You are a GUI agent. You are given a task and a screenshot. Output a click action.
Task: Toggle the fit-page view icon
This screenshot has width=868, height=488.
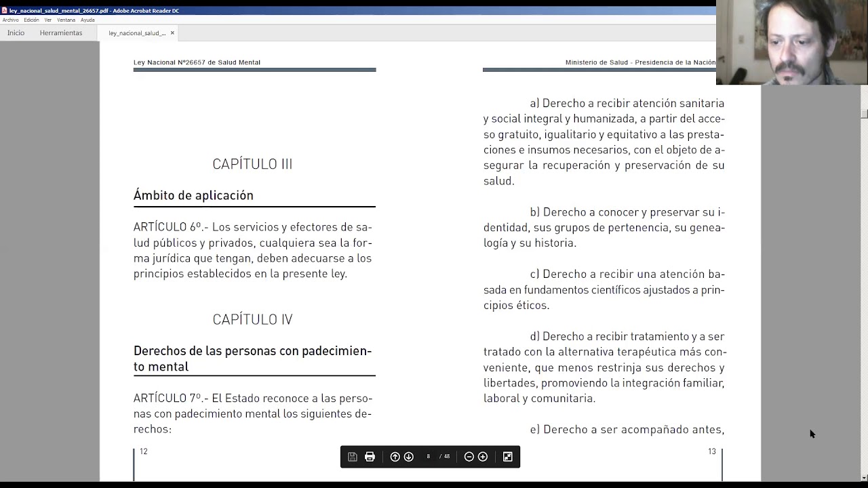tap(508, 457)
